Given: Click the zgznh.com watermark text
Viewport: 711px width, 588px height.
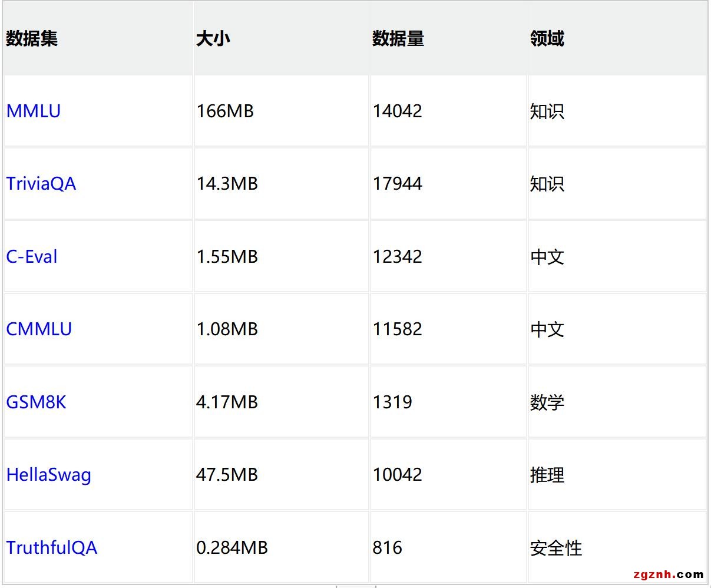Looking at the screenshot, I should coord(669,574).
